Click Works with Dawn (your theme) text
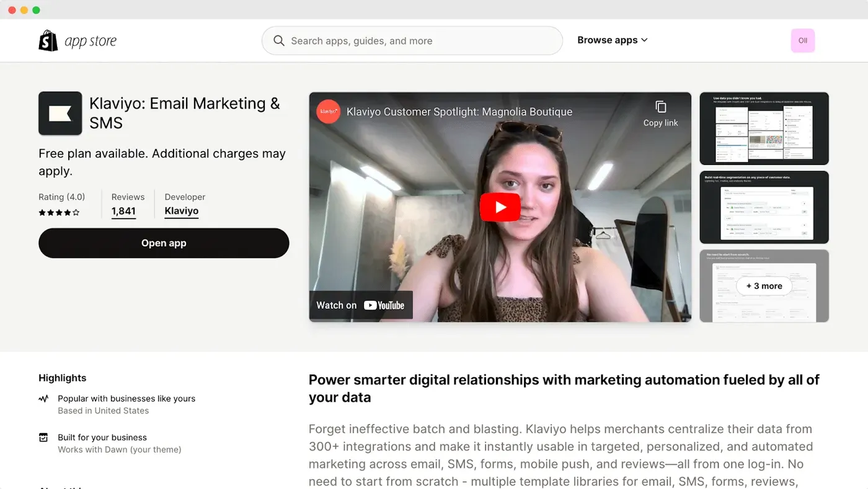 coord(120,449)
